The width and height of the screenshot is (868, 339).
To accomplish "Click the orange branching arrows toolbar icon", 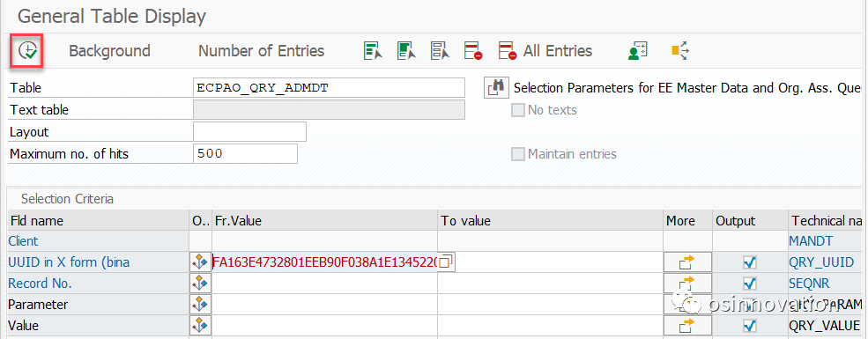I will pyautogui.click(x=679, y=51).
